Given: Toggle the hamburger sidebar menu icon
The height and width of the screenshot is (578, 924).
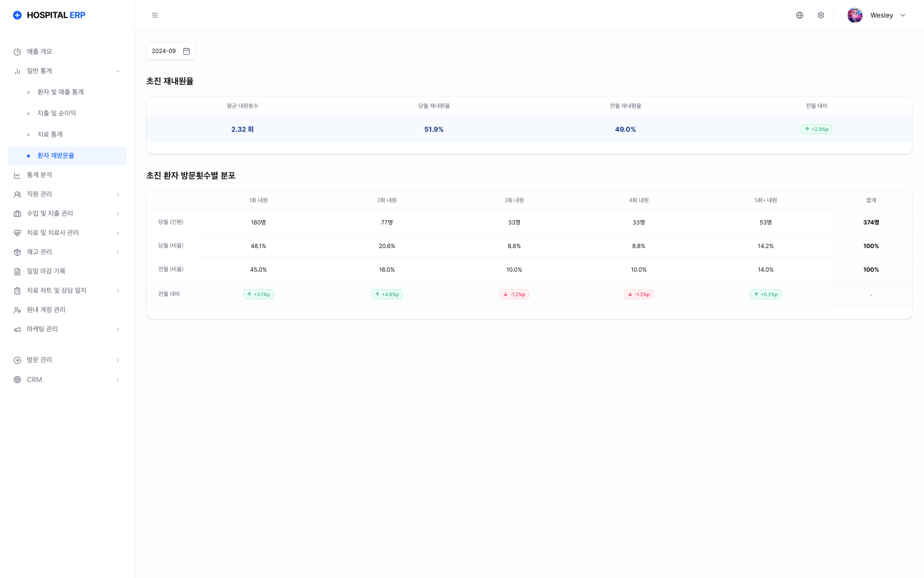Looking at the screenshot, I should (155, 15).
